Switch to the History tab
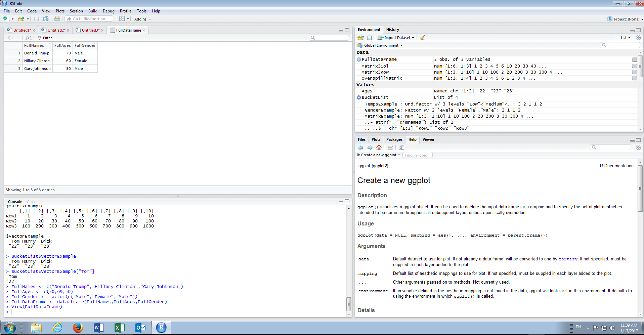The height and width of the screenshot is (335, 644). [x=393, y=30]
